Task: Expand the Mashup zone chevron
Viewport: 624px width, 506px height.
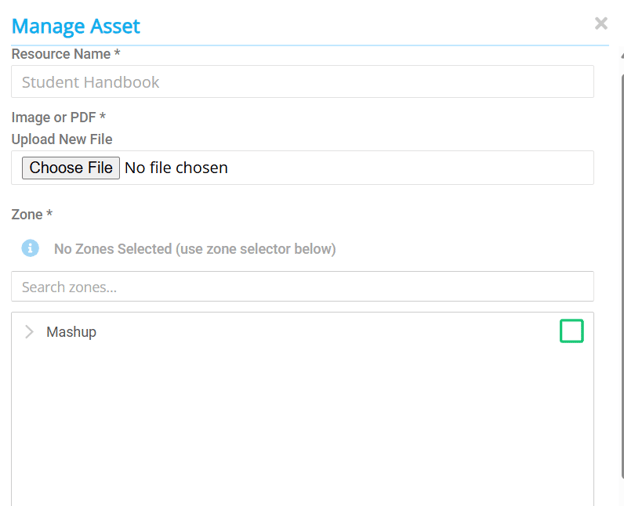Action: [x=29, y=332]
